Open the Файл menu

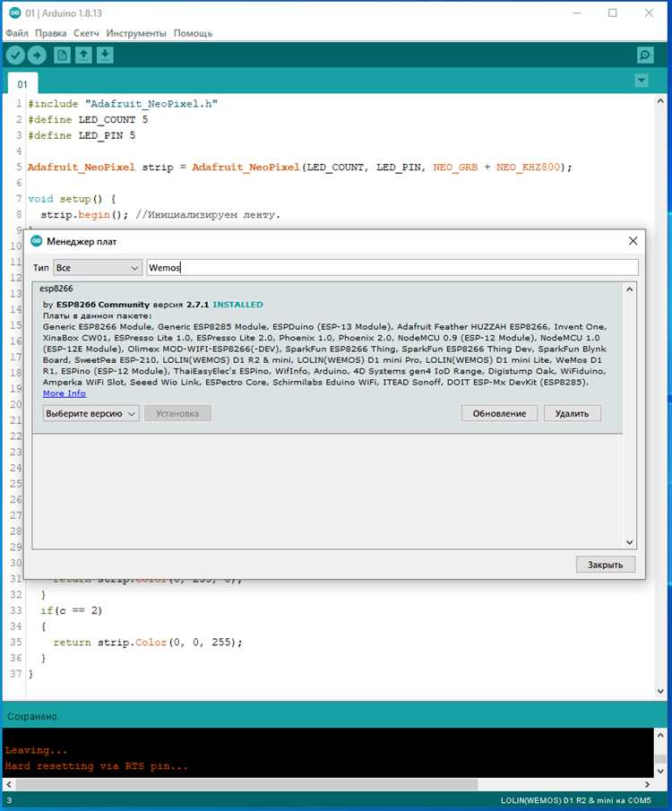point(17,33)
